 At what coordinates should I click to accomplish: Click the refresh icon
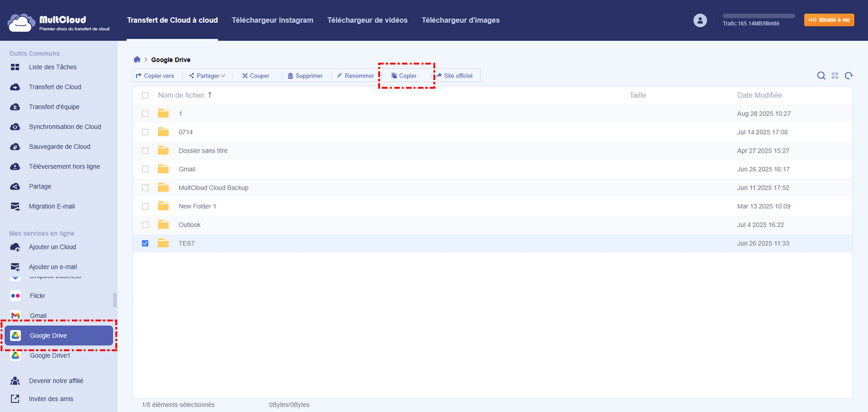(x=849, y=76)
